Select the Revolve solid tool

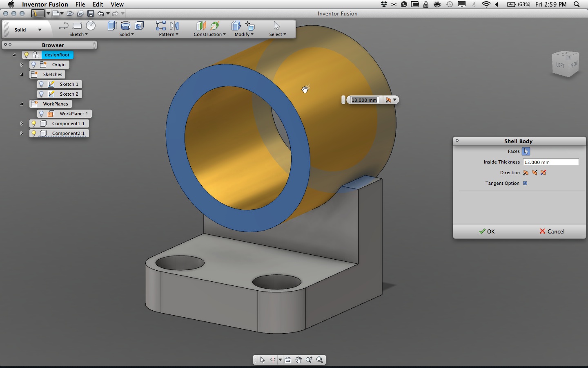(x=126, y=26)
